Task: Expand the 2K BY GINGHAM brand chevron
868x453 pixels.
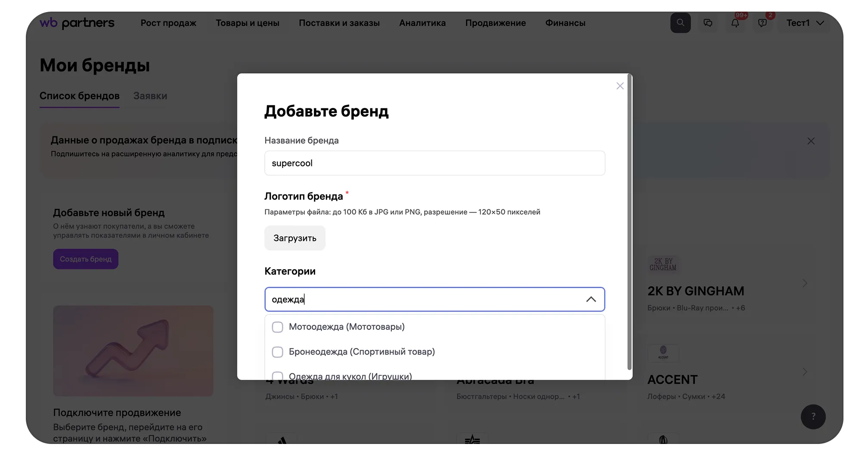Action: [x=805, y=283]
